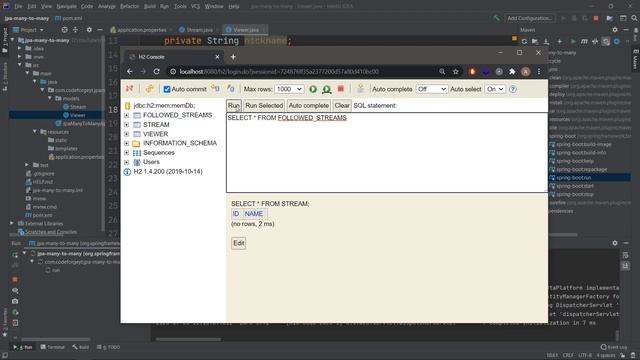Viewport: 640px width, 360px height.
Task: Open the Refactor menu in IntelliJ
Action: click(129, 6)
